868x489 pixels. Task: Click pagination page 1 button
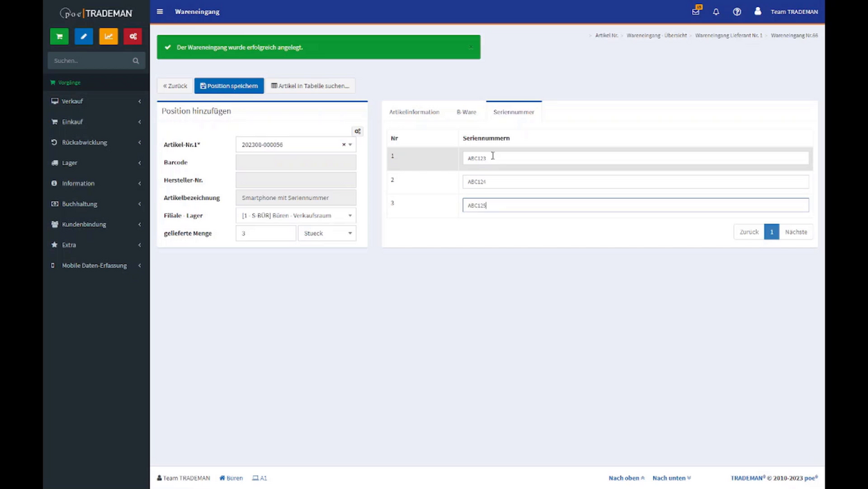(x=771, y=232)
